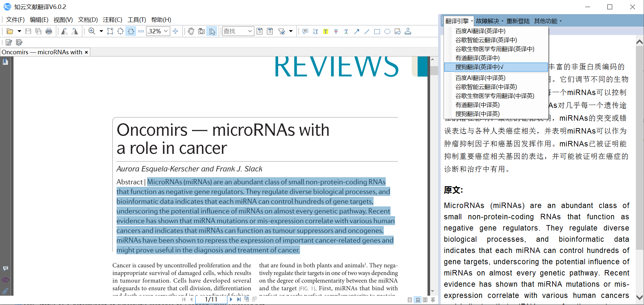Select the strikethrough text tool

pos(336,31)
